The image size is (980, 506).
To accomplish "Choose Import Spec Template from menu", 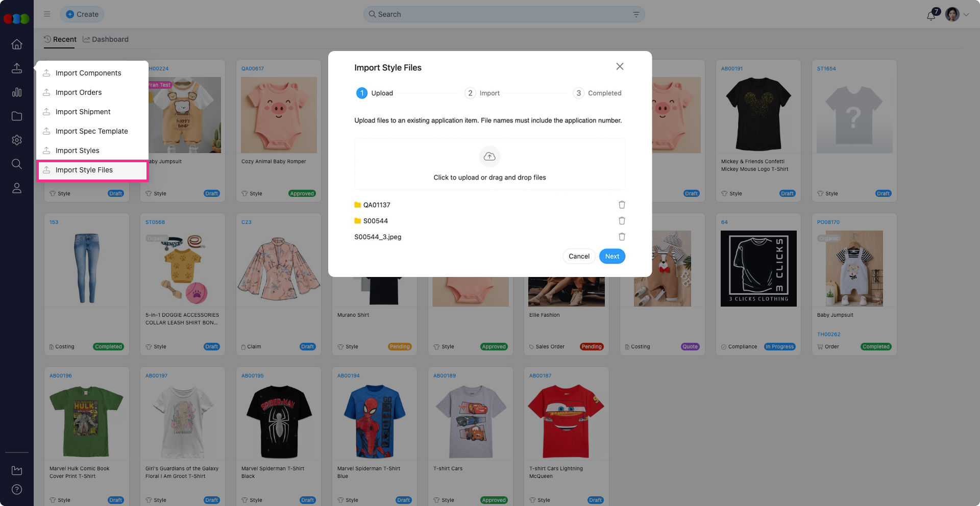I will tap(91, 131).
